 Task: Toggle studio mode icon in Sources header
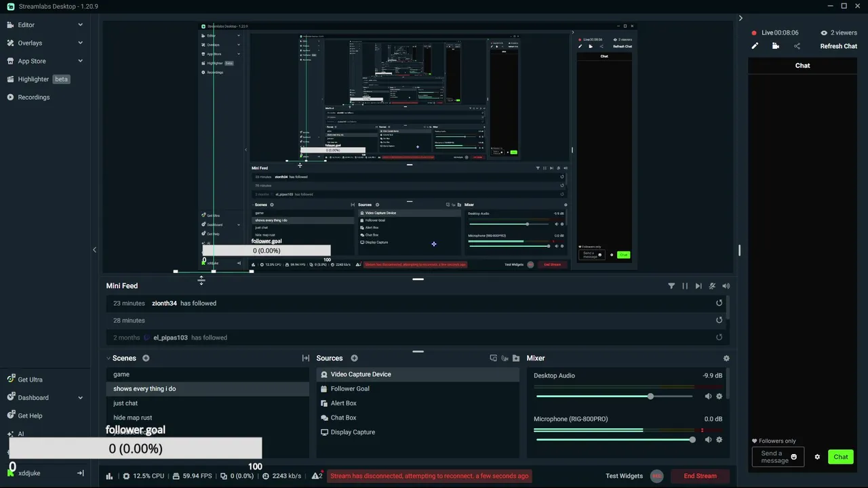click(x=505, y=358)
